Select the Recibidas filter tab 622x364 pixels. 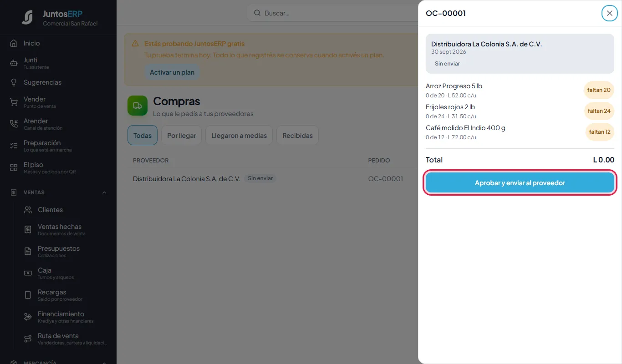[297, 136]
